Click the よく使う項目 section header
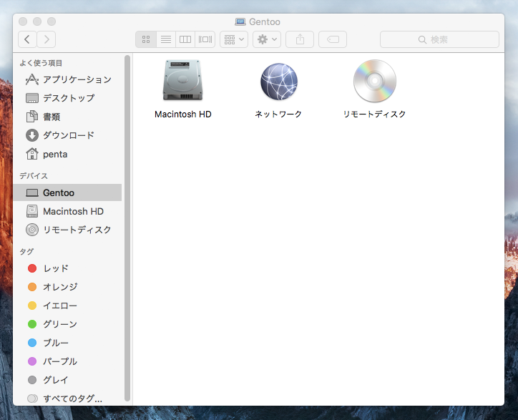 point(41,63)
